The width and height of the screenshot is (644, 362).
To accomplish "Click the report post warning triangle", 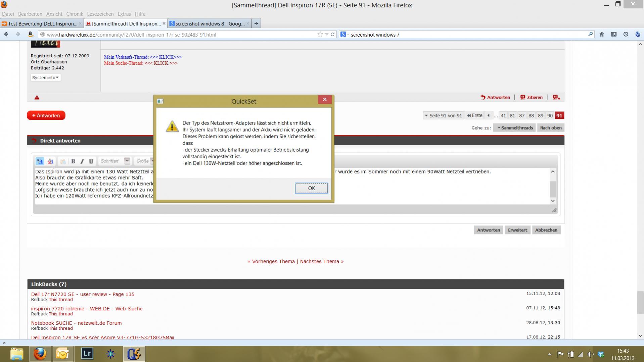I will (37, 97).
